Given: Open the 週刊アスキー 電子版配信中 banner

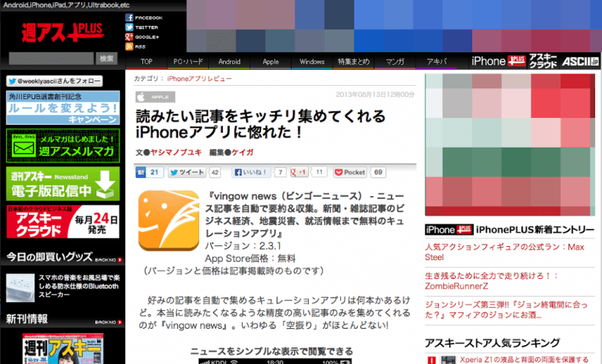Looking at the screenshot, I should click(63, 184).
